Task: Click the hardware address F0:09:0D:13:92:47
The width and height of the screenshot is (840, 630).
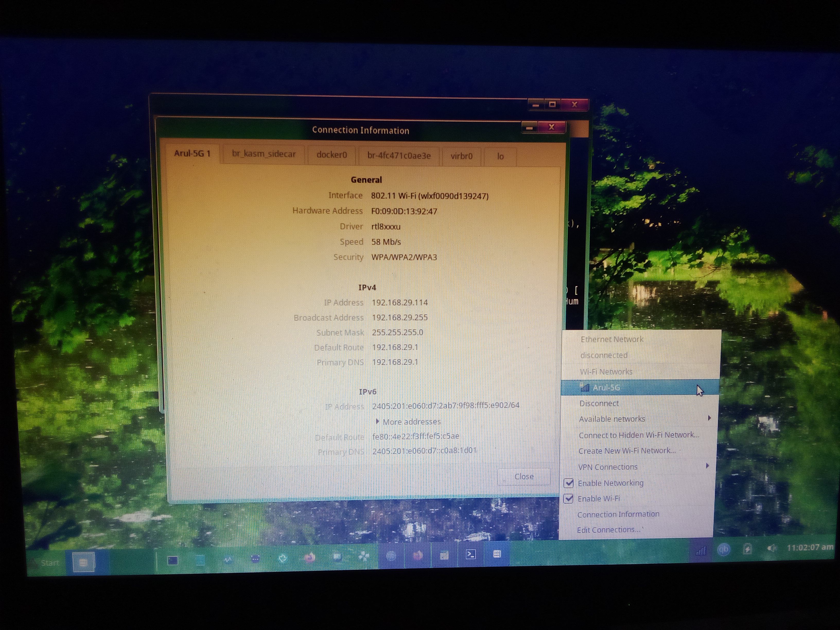Action: [x=404, y=211]
